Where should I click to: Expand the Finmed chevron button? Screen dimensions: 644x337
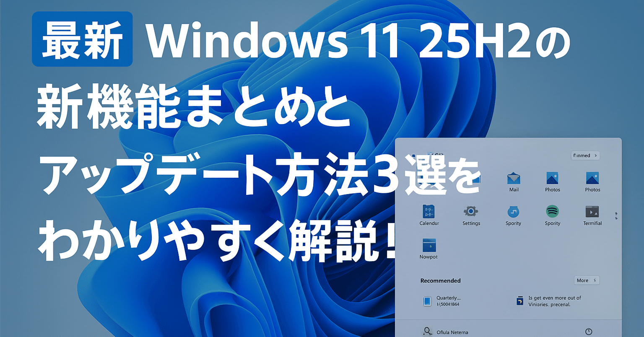[586, 156]
